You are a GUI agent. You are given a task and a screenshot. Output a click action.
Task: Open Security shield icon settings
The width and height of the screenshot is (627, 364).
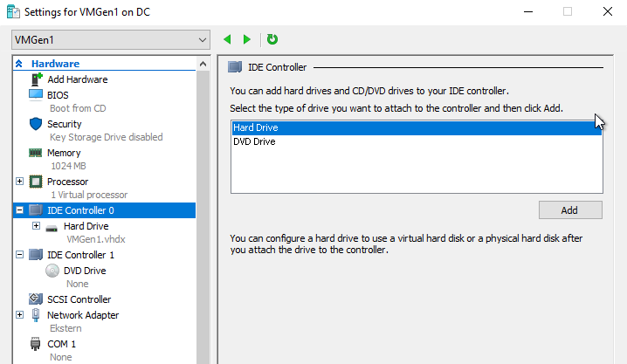(x=36, y=124)
